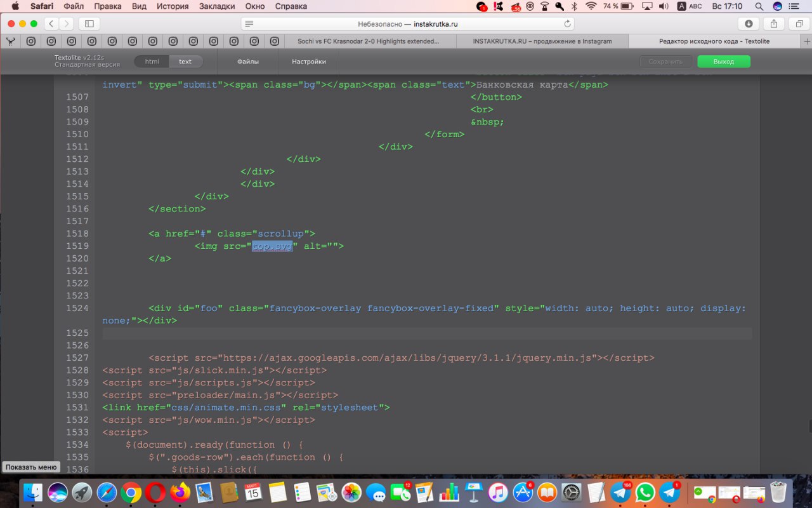Open System Preferences gear in Dock

(572, 492)
